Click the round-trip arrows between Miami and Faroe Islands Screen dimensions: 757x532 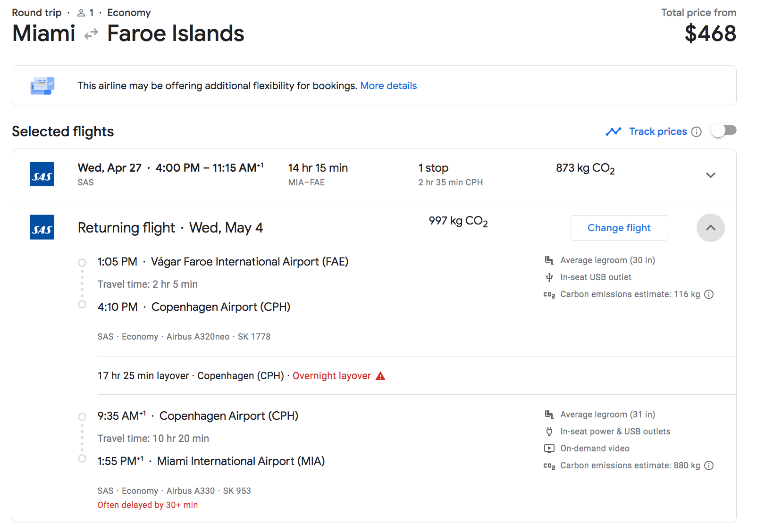[91, 34]
